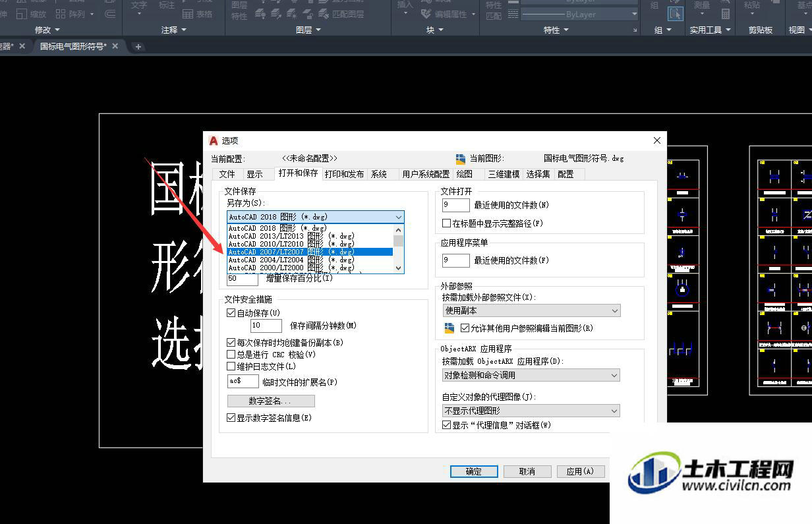Switch to the 三维建模 tab
The width and height of the screenshot is (812, 524).
pyautogui.click(x=504, y=174)
